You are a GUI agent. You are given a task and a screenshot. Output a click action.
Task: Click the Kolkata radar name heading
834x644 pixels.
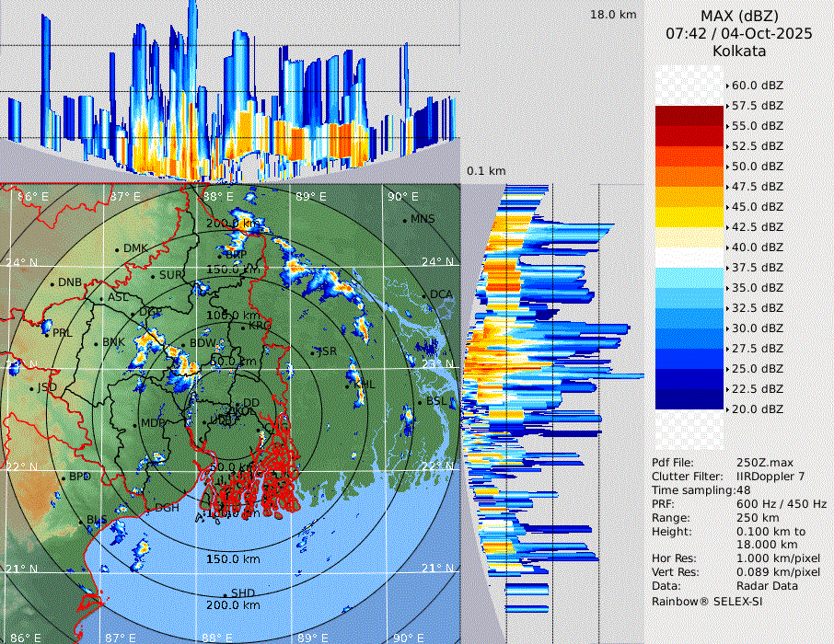tap(738, 51)
